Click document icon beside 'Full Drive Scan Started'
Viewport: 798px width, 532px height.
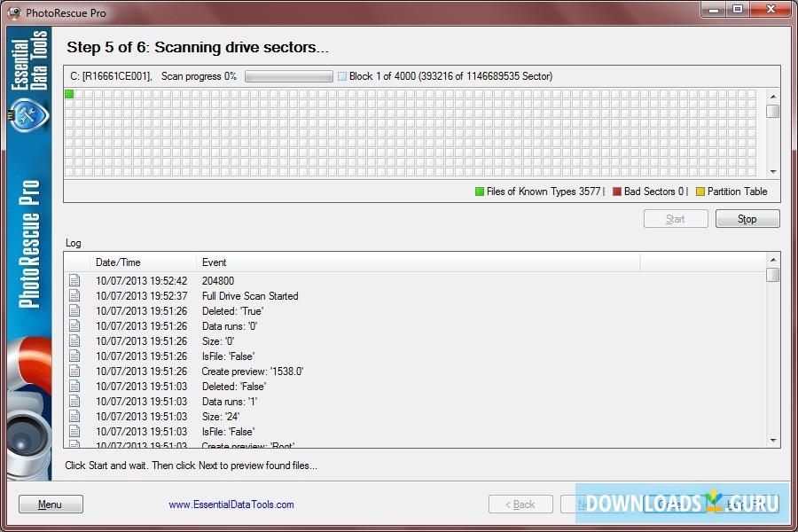tap(75, 295)
